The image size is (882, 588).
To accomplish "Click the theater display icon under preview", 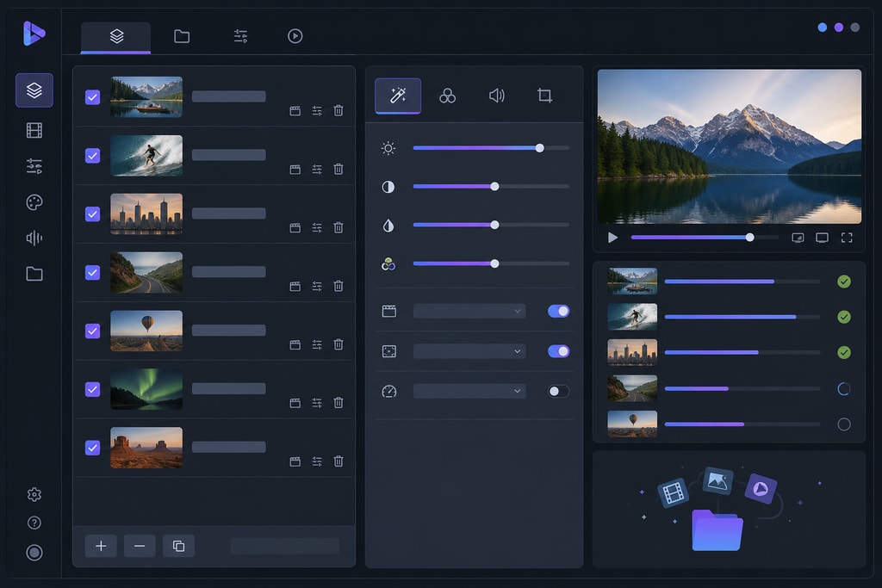I will coord(822,238).
